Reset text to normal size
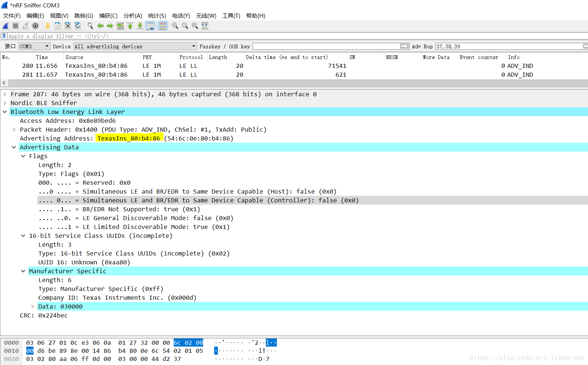 click(x=195, y=26)
